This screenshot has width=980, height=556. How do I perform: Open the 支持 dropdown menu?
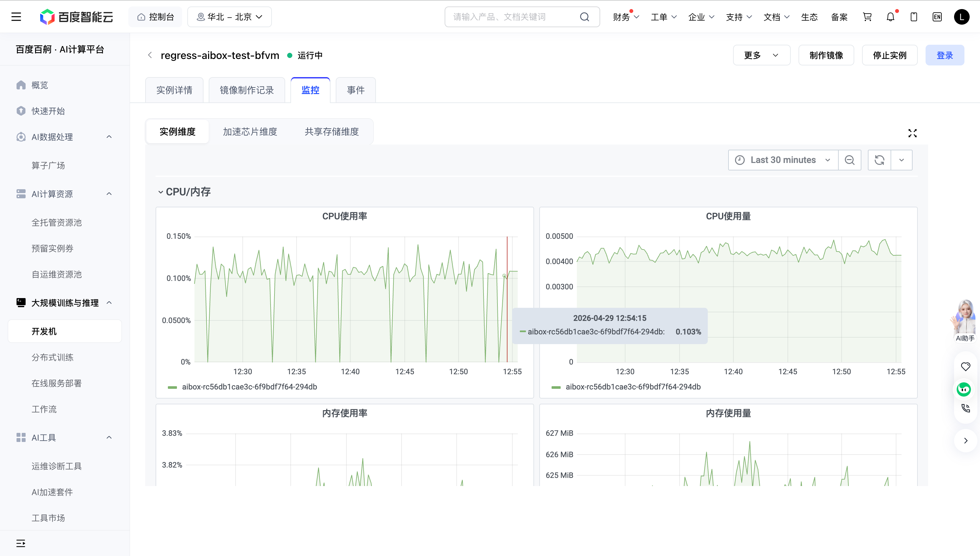point(739,17)
